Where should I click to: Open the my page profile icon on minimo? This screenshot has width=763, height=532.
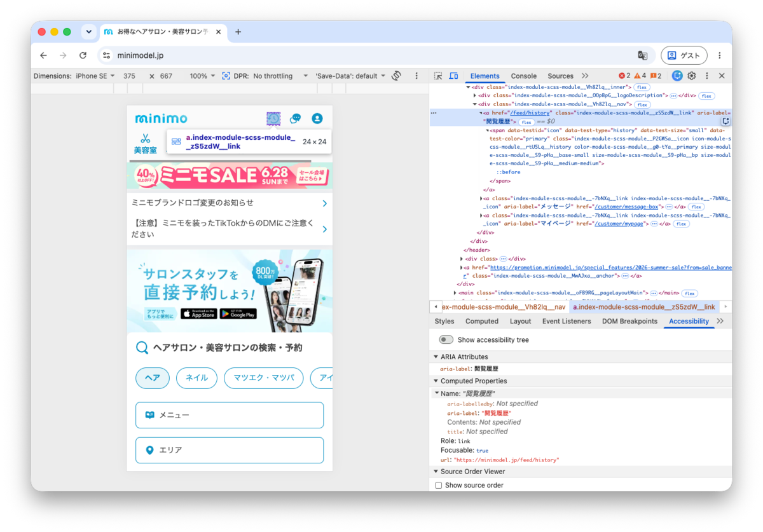[x=317, y=118]
